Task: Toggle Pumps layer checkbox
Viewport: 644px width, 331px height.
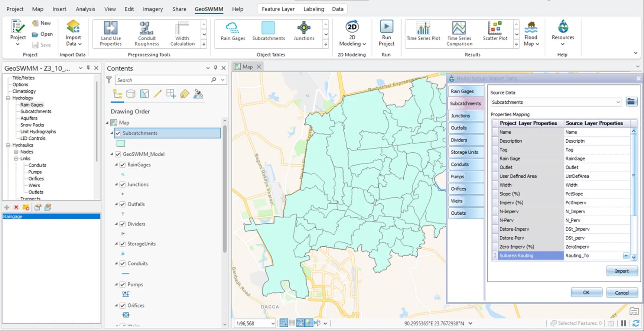Action: pos(123,285)
